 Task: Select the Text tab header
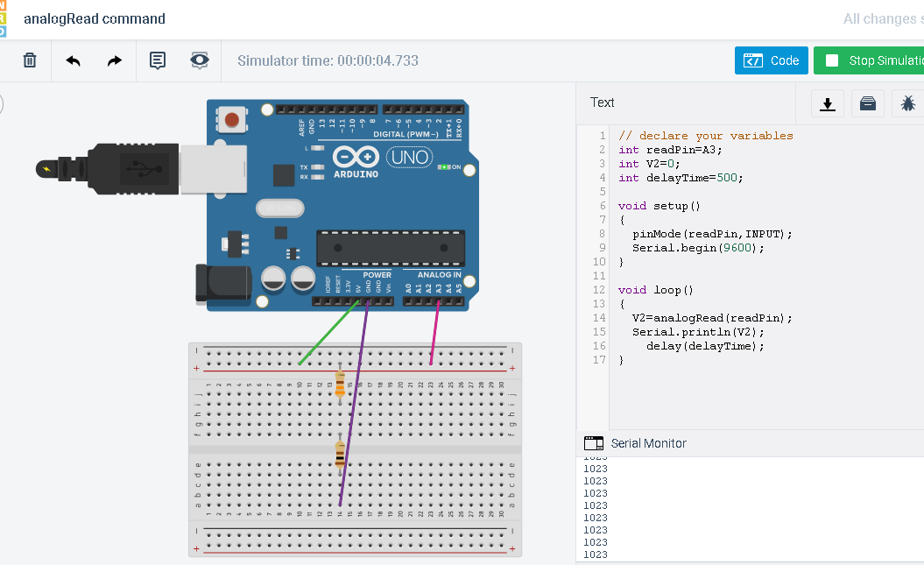click(602, 102)
